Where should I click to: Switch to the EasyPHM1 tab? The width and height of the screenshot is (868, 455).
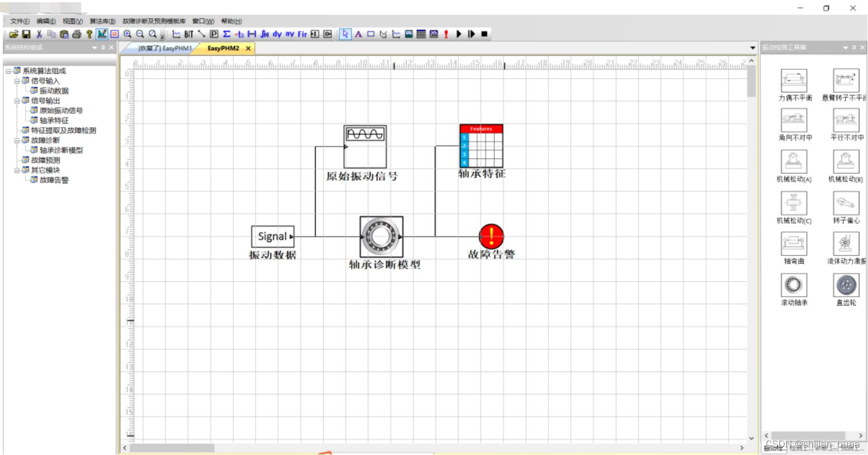[166, 49]
